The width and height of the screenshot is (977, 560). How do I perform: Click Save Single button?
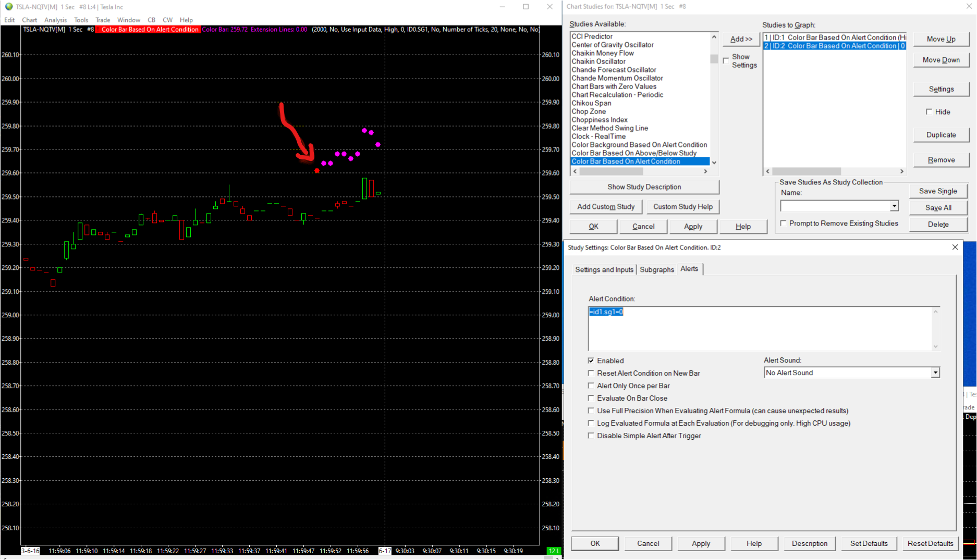938,191
